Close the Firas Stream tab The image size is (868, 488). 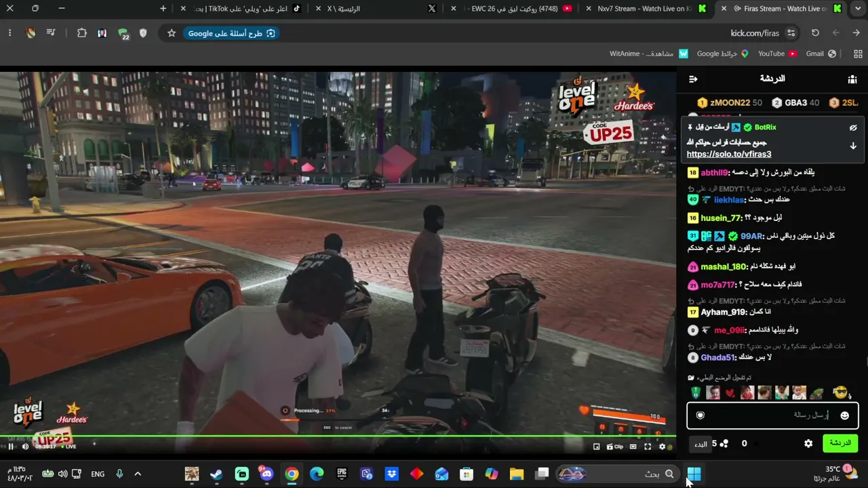pos(724,9)
